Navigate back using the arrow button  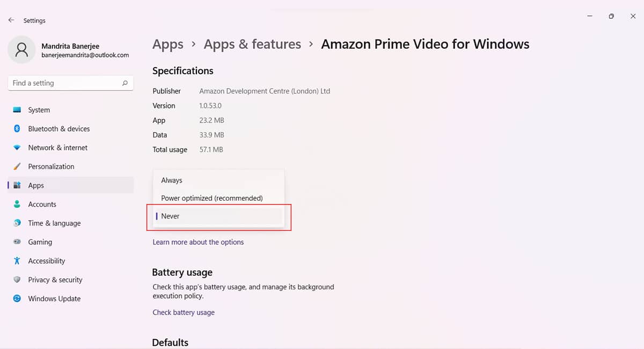(11, 20)
